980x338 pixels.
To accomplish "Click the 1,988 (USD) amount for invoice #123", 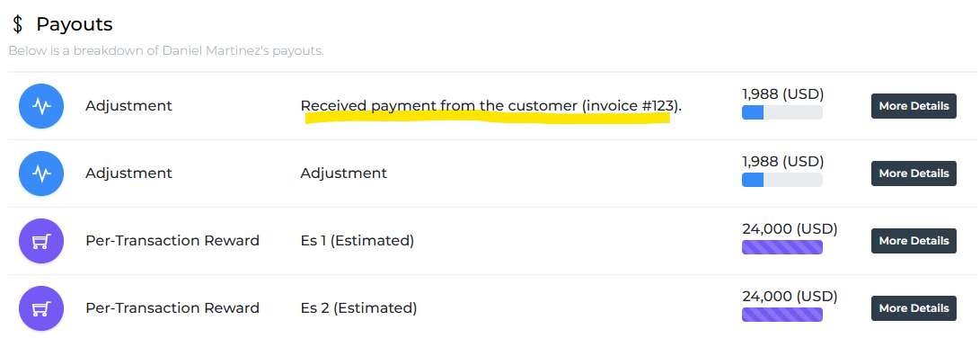I will tap(783, 94).
